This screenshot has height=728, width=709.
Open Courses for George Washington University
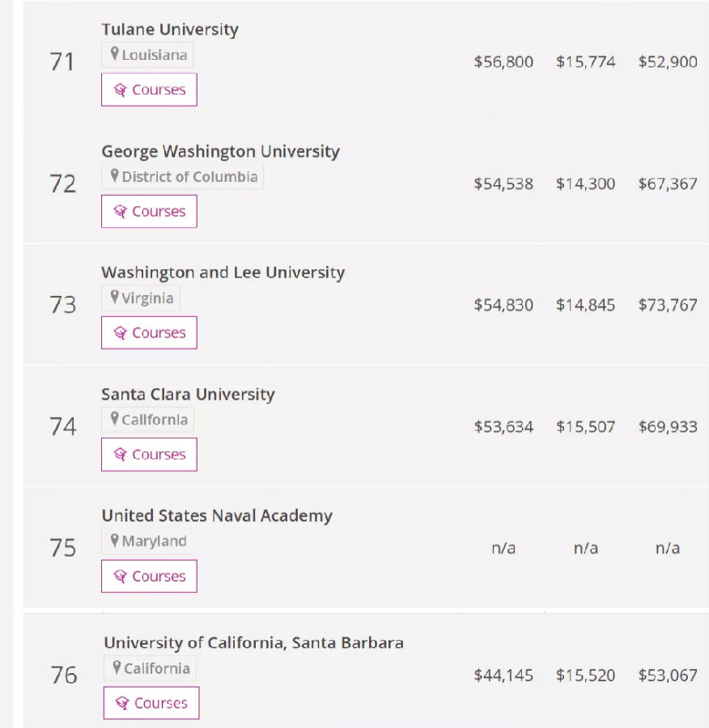(149, 211)
